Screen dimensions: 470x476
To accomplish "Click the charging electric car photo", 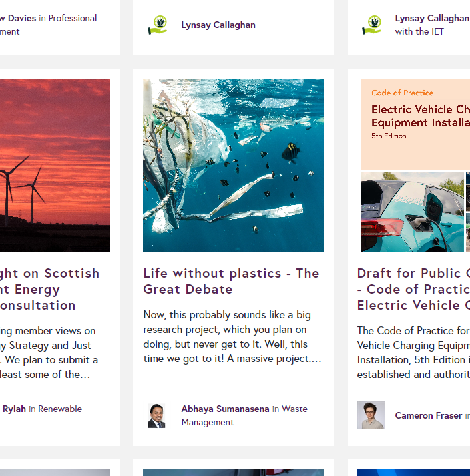I will click(412, 212).
